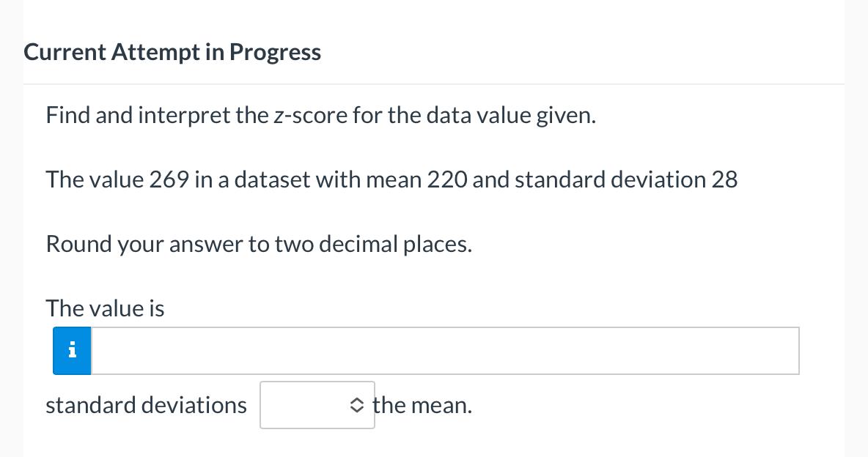Select the 'Current Attempt in Progress' heading
The height and width of the screenshot is (457, 868).
172,51
